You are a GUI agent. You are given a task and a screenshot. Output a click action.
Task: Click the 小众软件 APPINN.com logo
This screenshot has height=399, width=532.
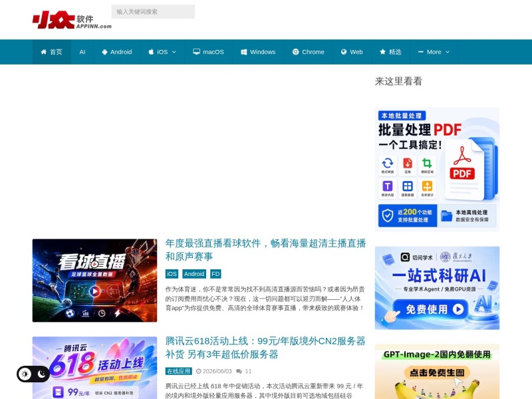point(72,20)
